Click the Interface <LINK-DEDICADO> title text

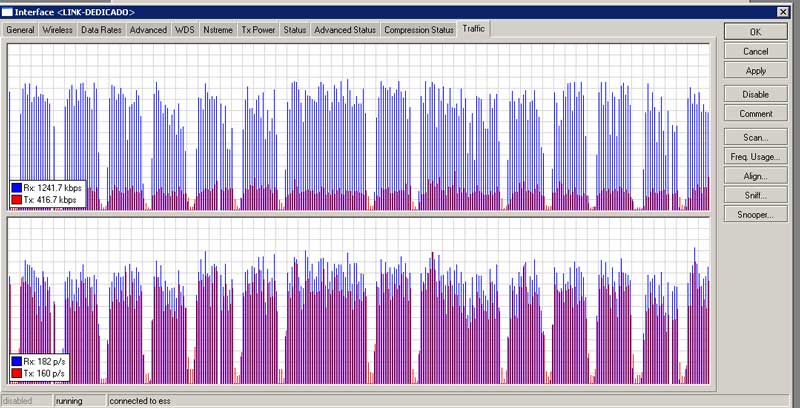click(75, 12)
